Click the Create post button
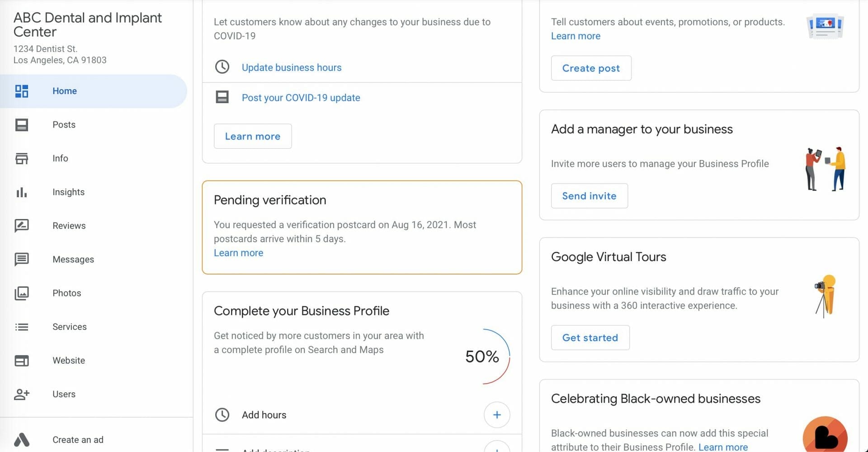 coord(590,68)
